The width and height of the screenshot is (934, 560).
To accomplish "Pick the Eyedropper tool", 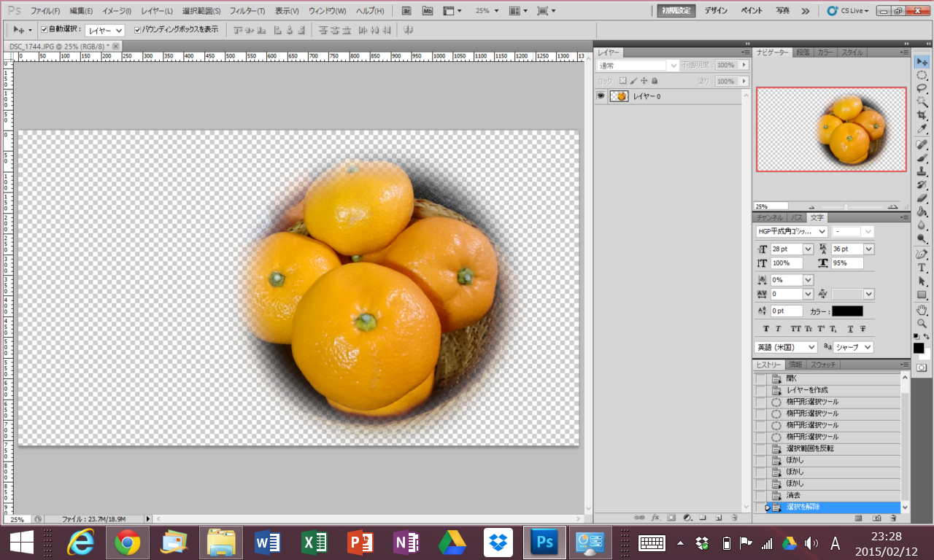I will pyautogui.click(x=922, y=129).
